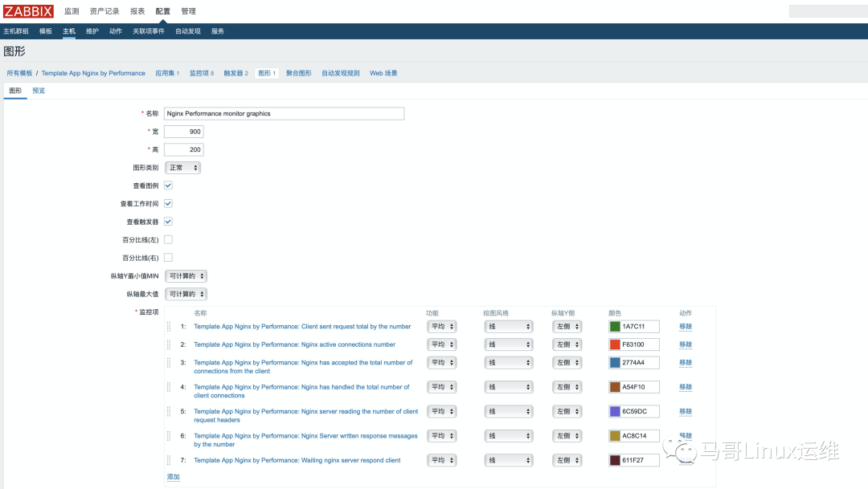The image size is (868, 489).
Task: Go to 主机 submenu
Action: (69, 31)
